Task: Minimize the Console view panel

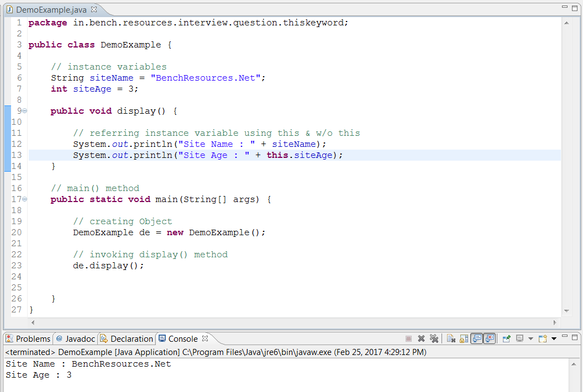Action: [565, 336]
